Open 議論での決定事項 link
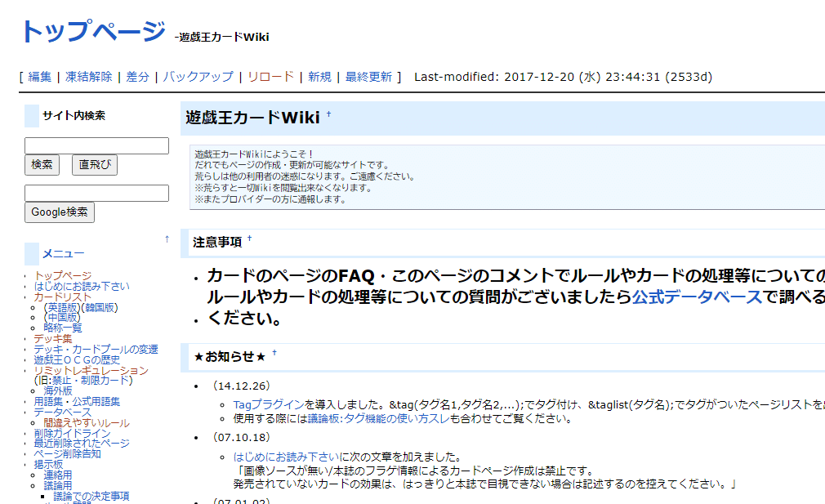The image size is (825, 504). [91, 496]
